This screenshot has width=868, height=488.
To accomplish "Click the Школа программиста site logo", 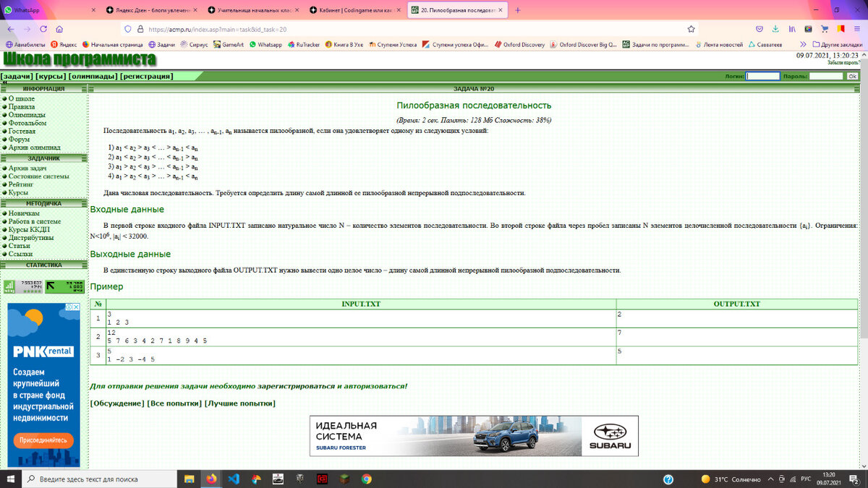I will coord(79,59).
